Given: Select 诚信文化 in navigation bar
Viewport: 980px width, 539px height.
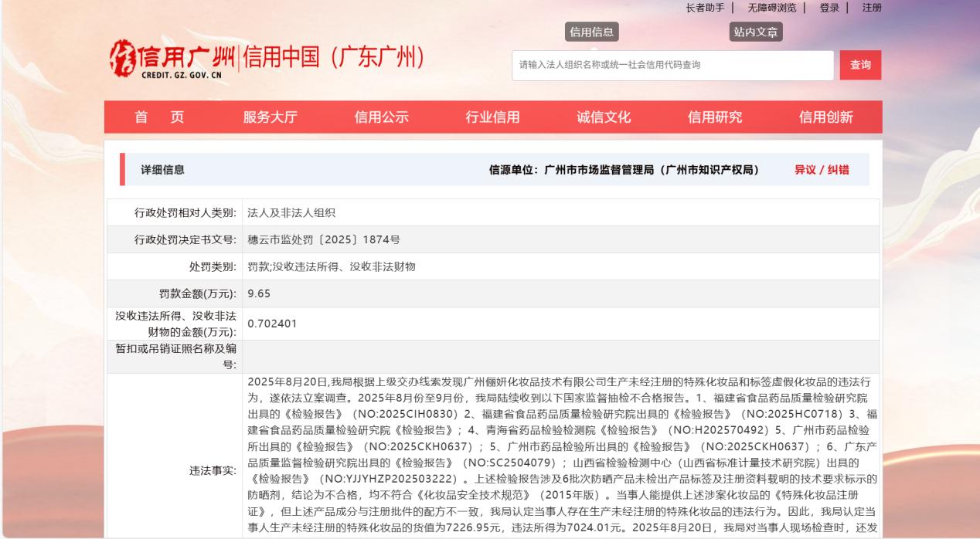Looking at the screenshot, I should 604,117.
